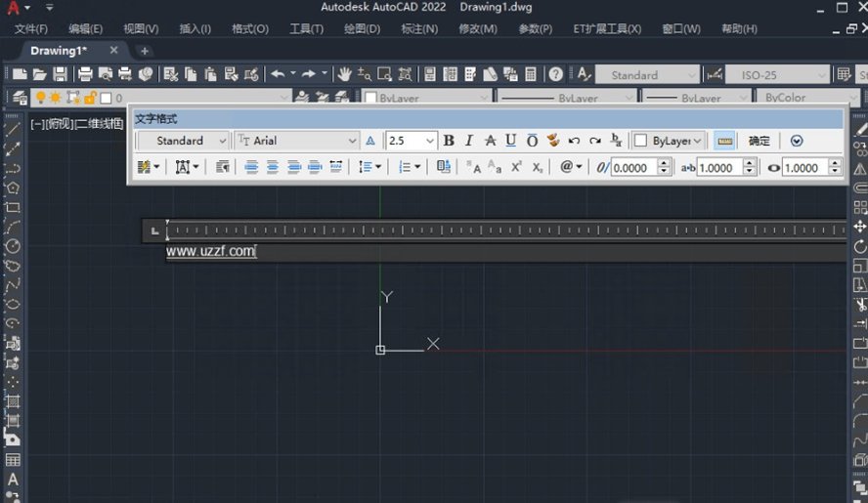Image resolution: width=868 pixels, height=503 pixels.
Task: Click the oblique angle 0.0000 field
Action: (634, 168)
